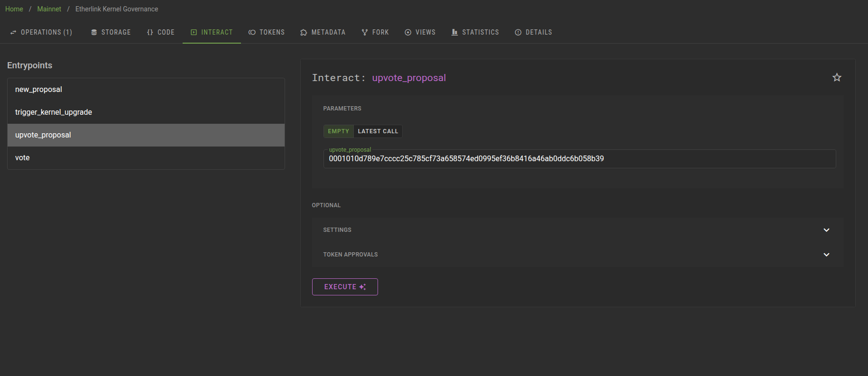This screenshot has width=868, height=376.
Task: Toggle parameters to Empty
Action: tap(339, 131)
